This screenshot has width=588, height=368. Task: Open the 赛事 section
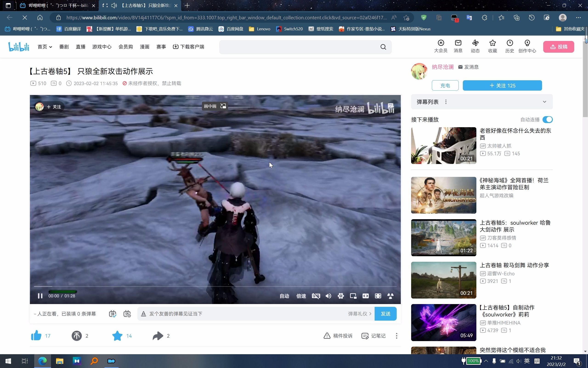pos(161,47)
